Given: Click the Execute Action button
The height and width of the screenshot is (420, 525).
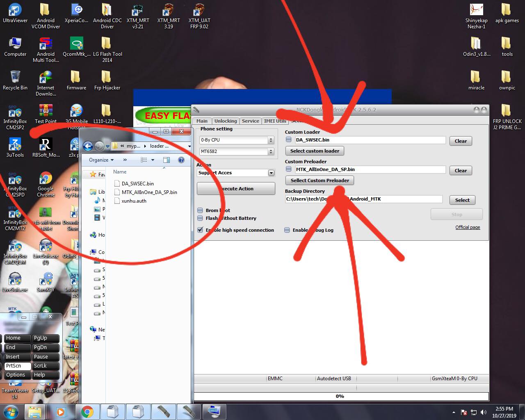Looking at the screenshot, I should [236, 189].
